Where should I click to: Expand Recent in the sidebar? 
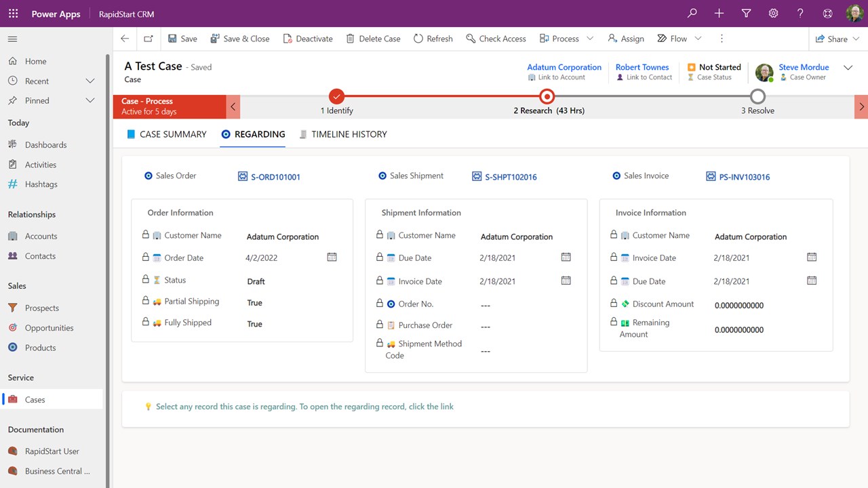point(90,81)
